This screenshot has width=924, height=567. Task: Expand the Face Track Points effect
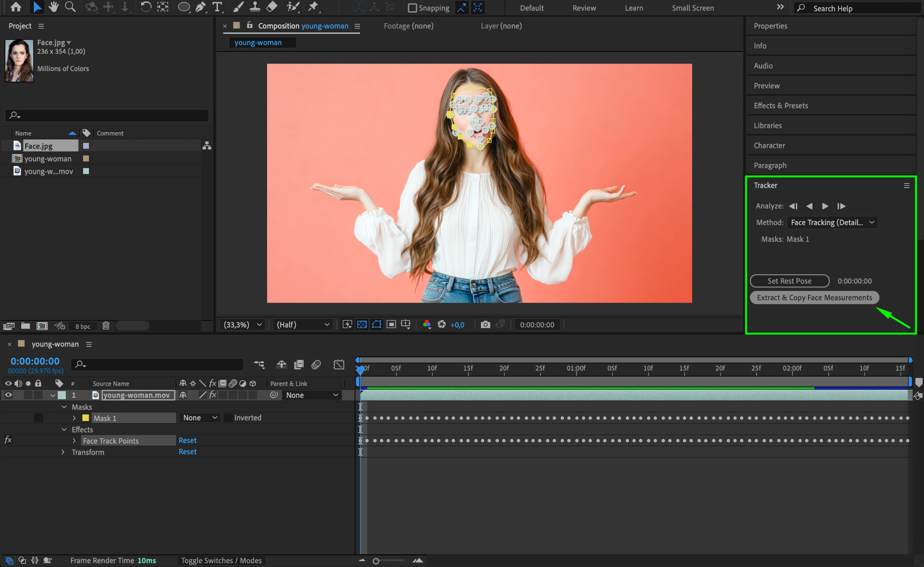click(x=74, y=441)
